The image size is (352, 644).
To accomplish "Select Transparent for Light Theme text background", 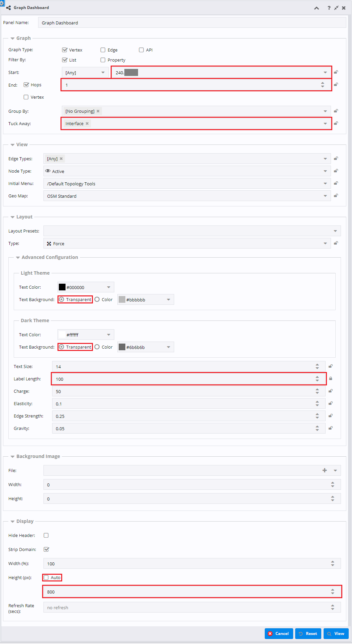I will [62, 299].
